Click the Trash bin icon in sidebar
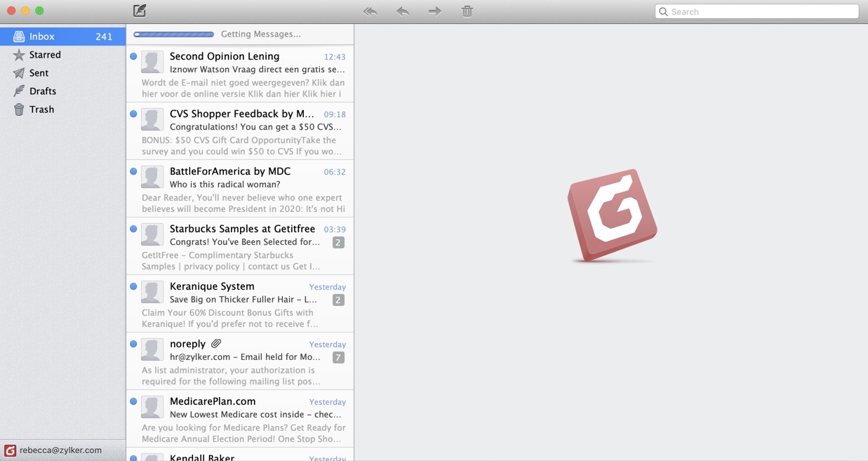The image size is (868, 461). (19, 109)
